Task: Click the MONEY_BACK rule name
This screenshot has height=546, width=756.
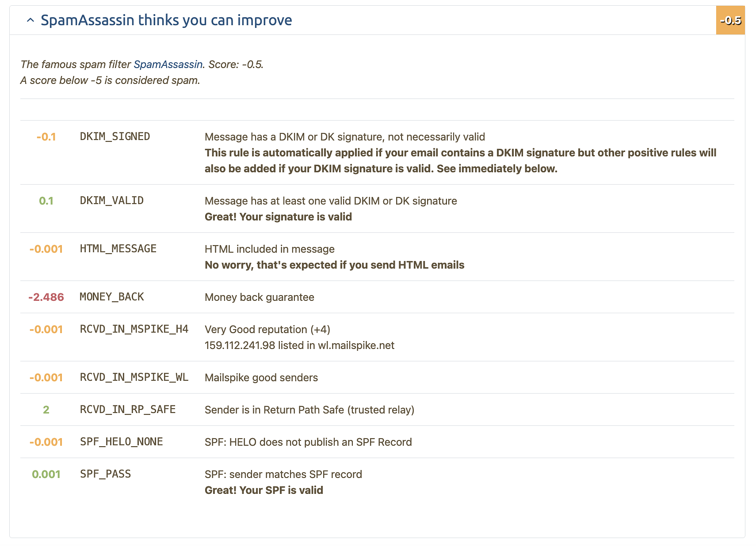Action: [112, 297]
